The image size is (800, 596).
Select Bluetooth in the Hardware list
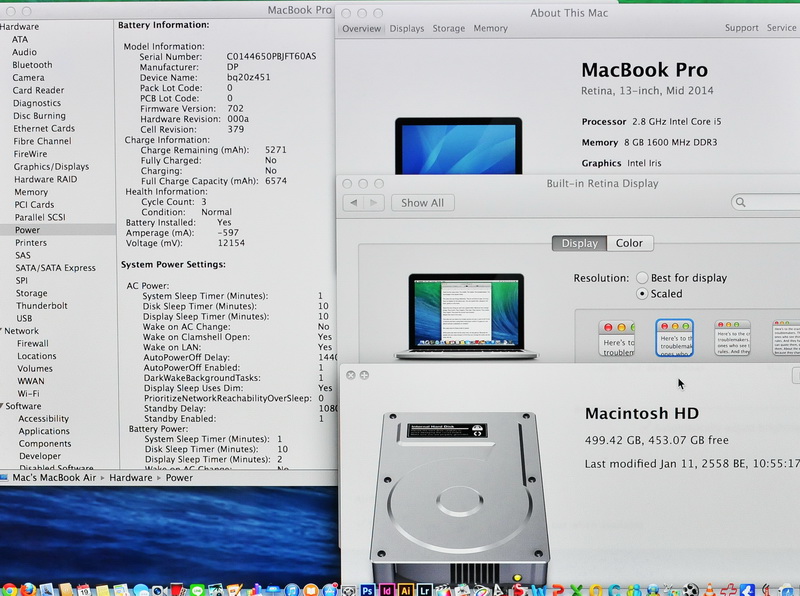pos(32,65)
